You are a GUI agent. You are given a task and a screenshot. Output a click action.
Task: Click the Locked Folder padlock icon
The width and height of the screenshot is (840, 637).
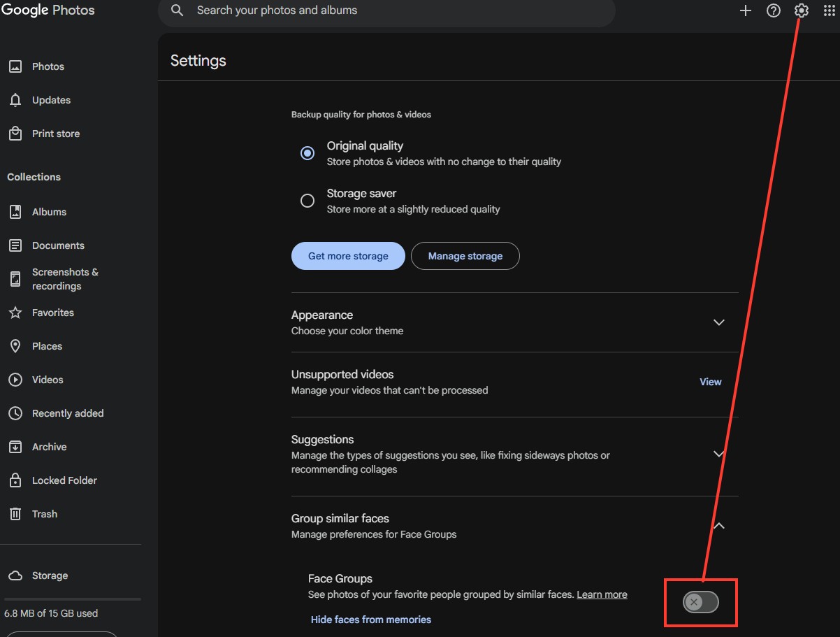[15, 480]
